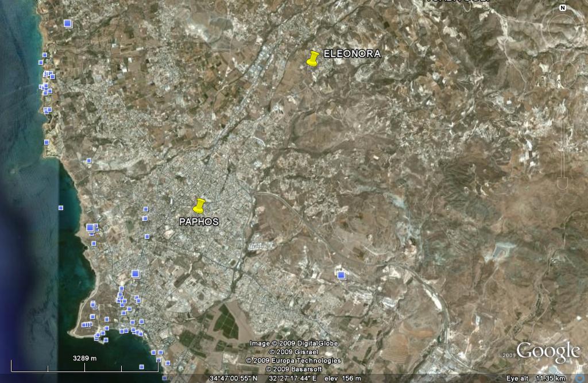Open the large blue square marker at the top-left coast
Image resolution: width=588 pixels, height=383 pixels.
(x=68, y=24)
